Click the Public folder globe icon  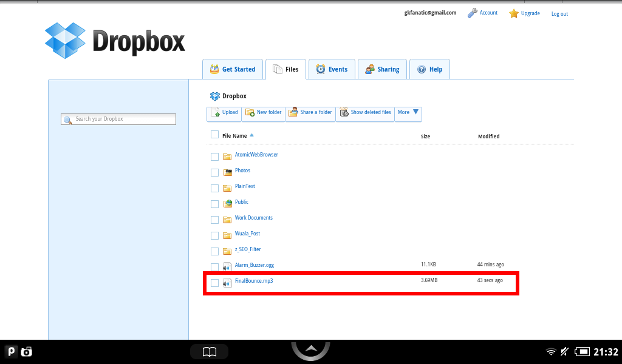tap(227, 203)
